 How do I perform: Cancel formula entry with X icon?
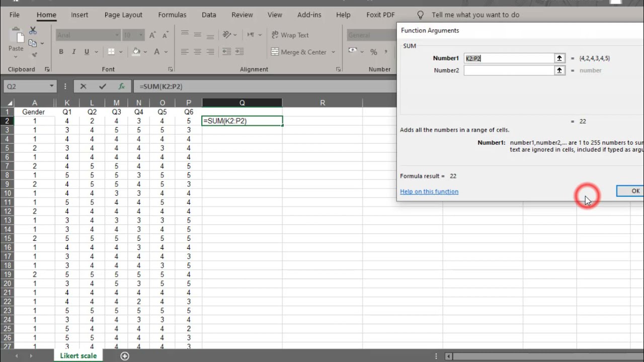click(x=84, y=86)
